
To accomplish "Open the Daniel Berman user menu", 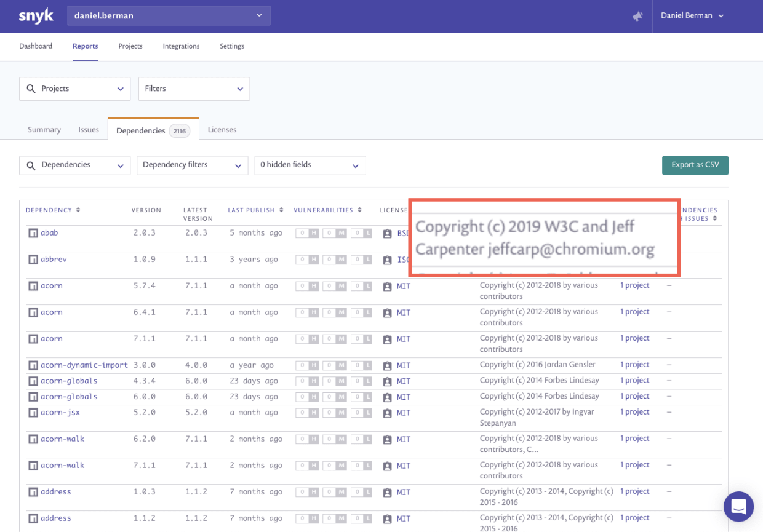I will [692, 16].
